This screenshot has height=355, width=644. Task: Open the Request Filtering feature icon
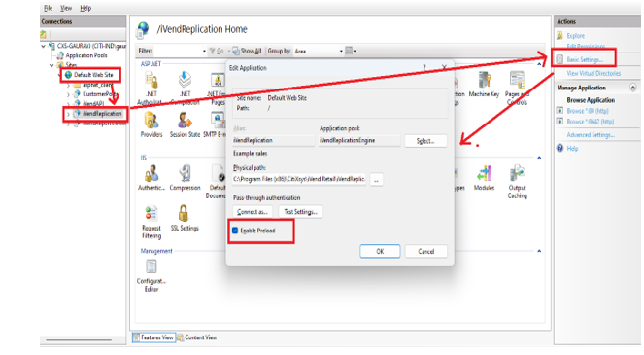[x=152, y=214]
